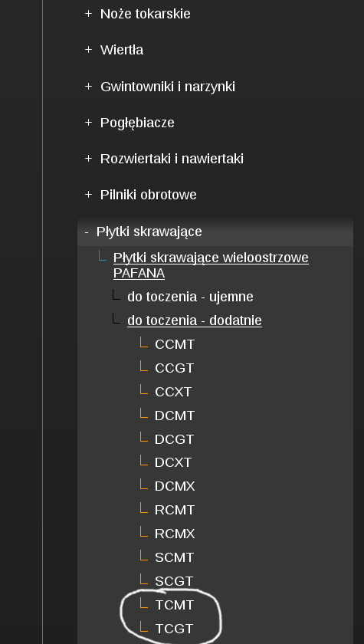
Task: Select do toczenia - ujemne subcategory
Action: coord(190,297)
